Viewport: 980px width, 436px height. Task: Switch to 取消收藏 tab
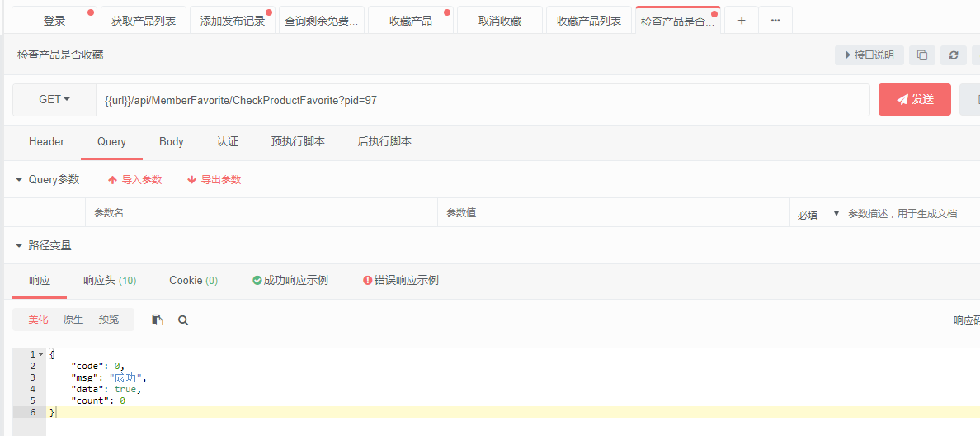pos(500,21)
